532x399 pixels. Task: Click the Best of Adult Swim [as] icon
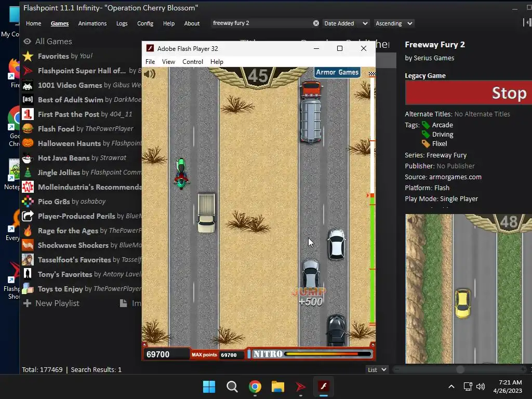pyautogui.click(x=28, y=99)
